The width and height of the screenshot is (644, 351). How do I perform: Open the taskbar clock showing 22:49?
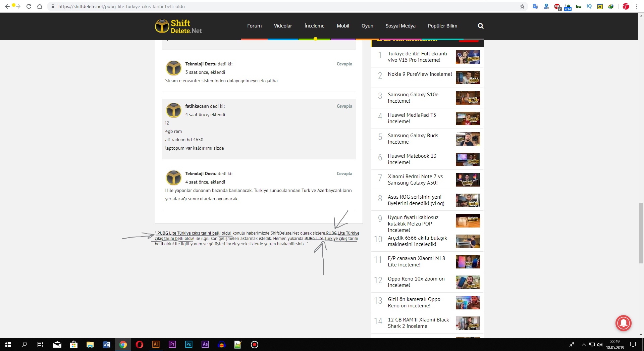coord(615,345)
